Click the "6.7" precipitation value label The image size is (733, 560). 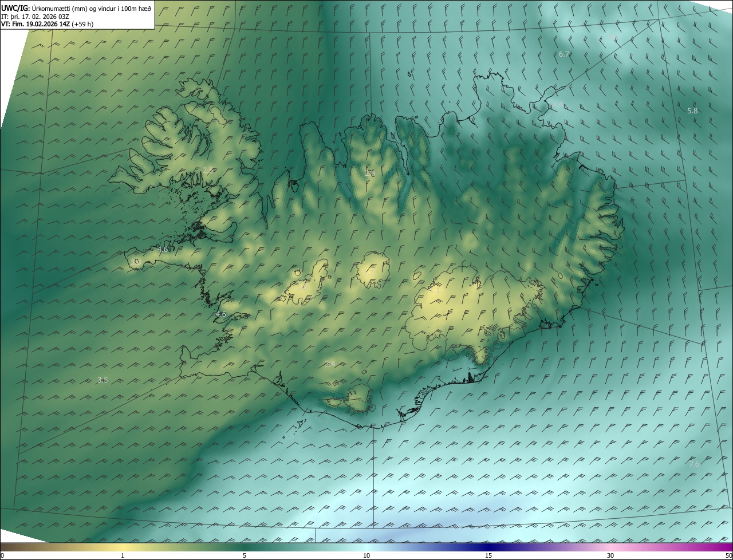[564, 54]
